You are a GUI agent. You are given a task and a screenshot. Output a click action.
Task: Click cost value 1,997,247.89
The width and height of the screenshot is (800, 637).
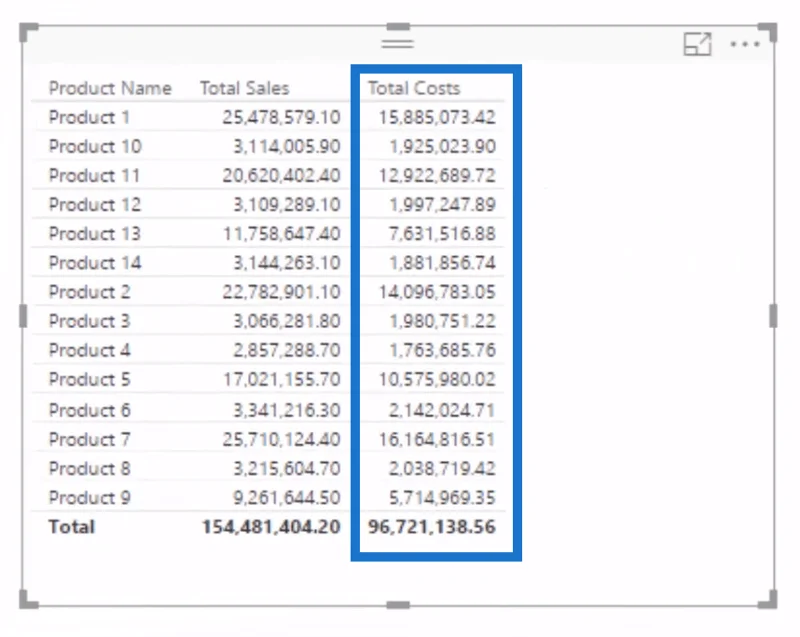[x=442, y=205]
